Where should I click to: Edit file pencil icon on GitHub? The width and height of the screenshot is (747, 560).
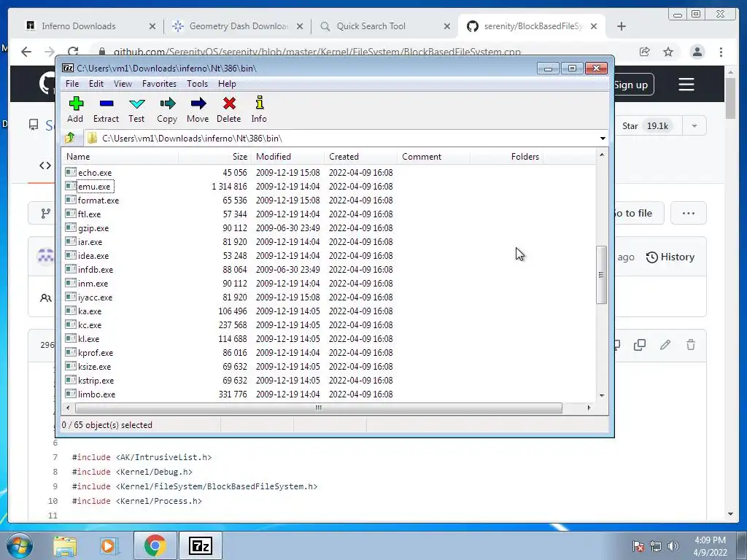click(665, 345)
